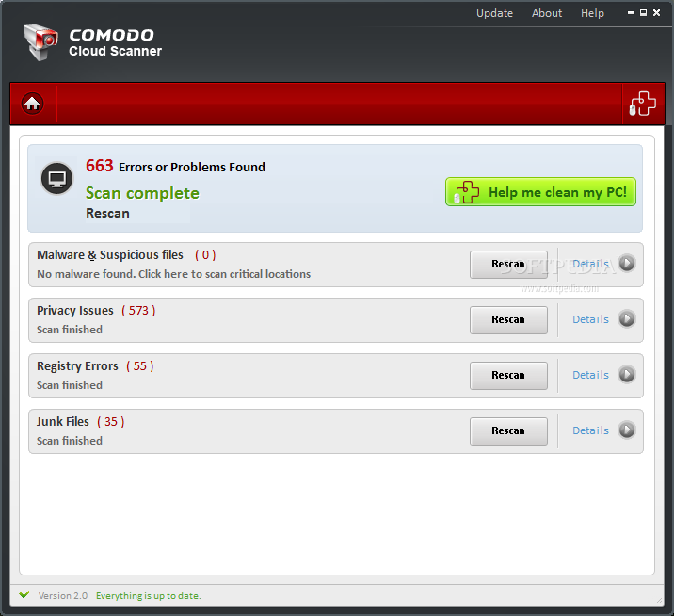
Task: Rescan Malware & Suspicious files
Action: tap(508, 265)
